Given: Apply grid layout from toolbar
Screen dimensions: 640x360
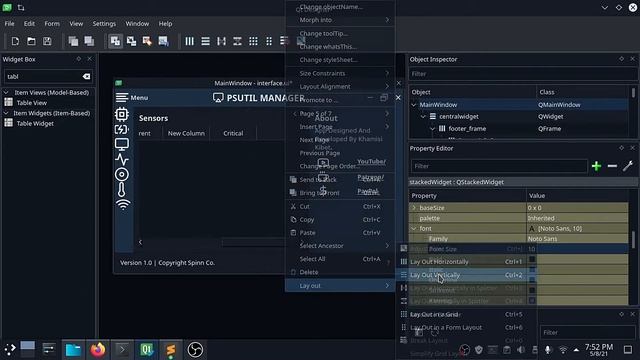Looking at the screenshot, I should (253, 41).
